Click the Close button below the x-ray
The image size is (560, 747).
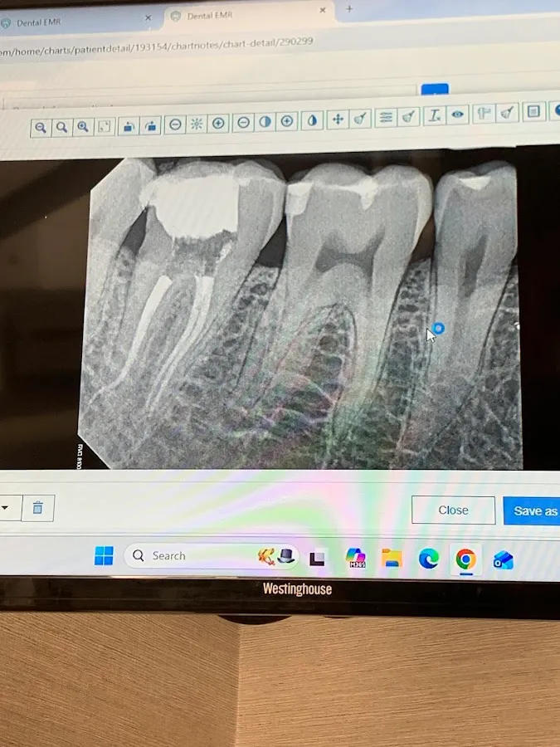453,510
